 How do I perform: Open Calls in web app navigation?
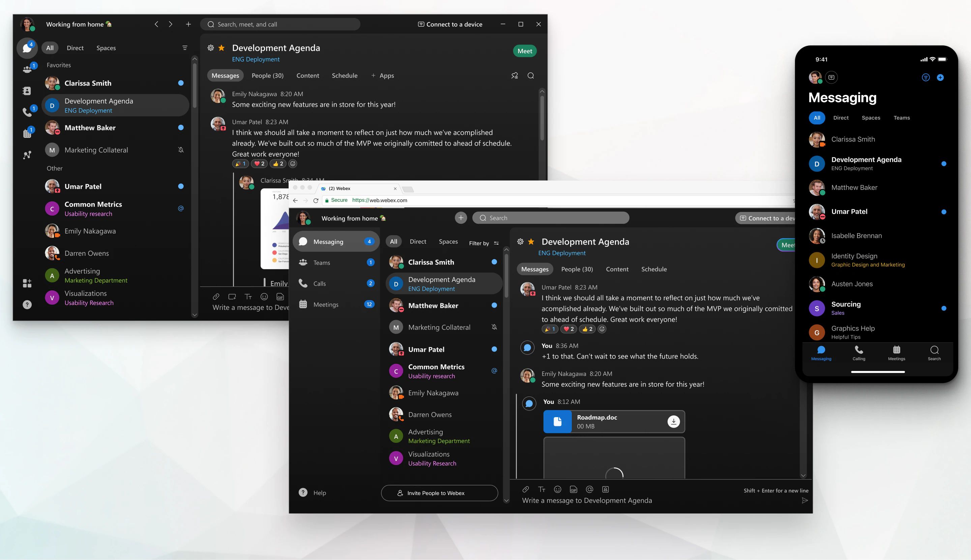click(x=336, y=283)
